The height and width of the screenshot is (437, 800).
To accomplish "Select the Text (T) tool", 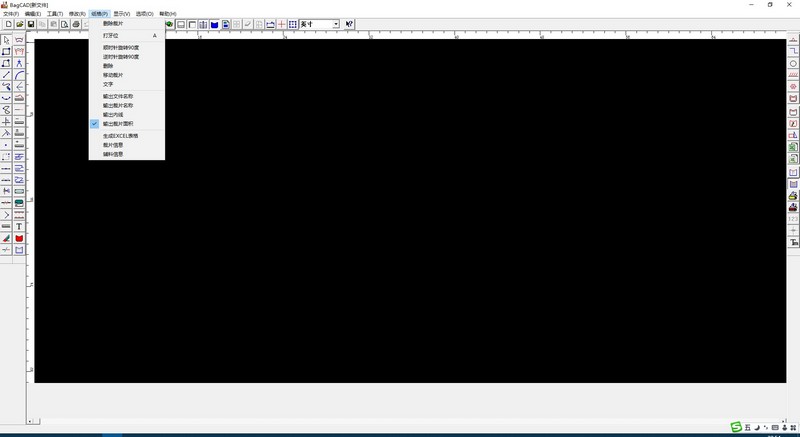I will [19, 227].
